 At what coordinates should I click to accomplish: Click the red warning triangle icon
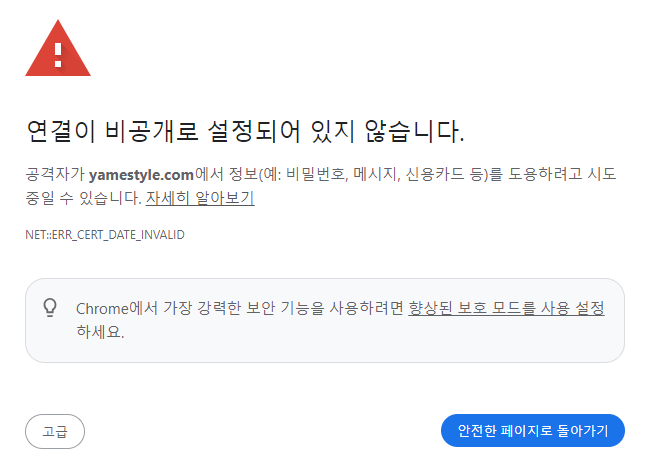[58, 48]
